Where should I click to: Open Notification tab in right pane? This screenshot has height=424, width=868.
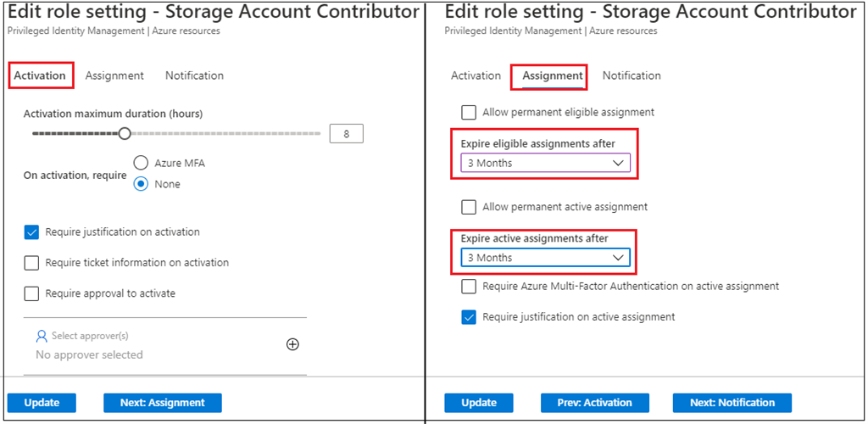(x=632, y=75)
